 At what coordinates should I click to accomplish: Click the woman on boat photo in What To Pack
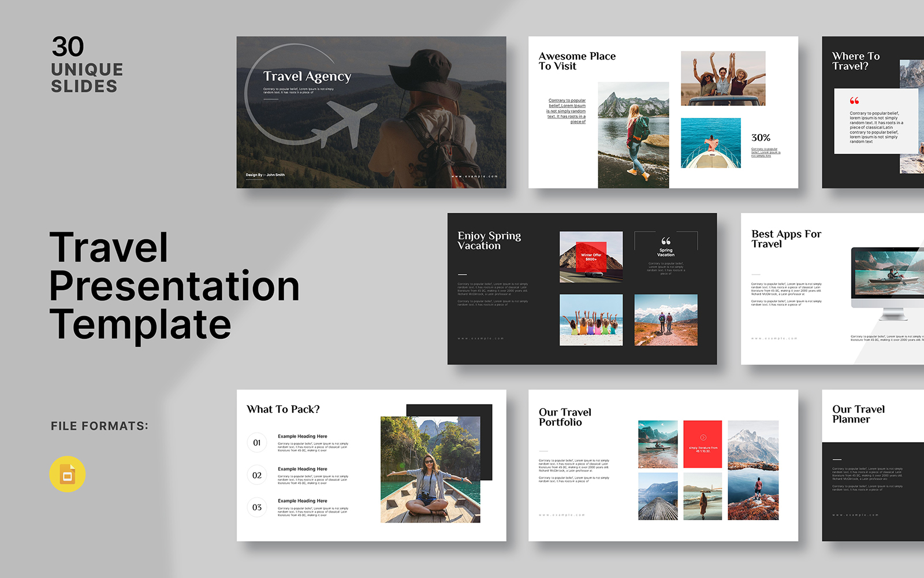(430, 469)
